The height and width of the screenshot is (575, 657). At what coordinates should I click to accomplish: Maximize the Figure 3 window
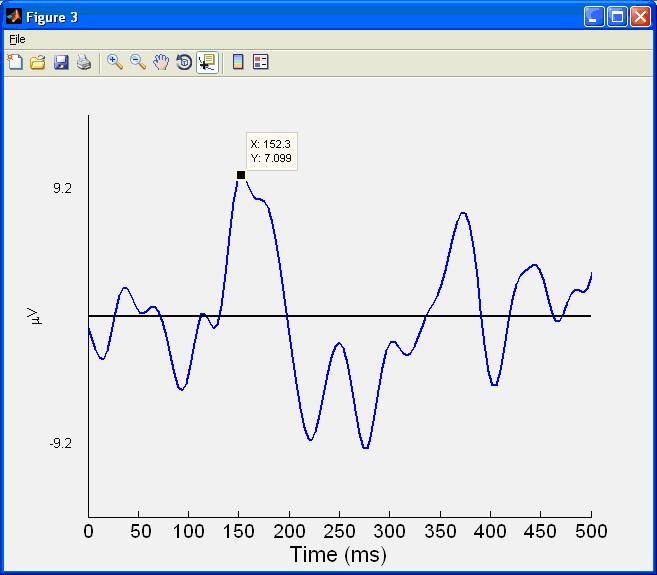pyautogui.click(x=617, y=17)
